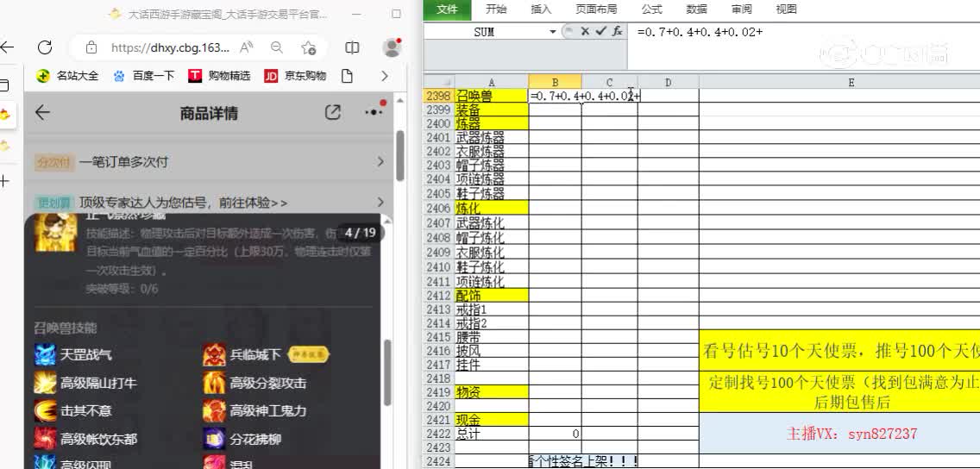The width and height of the screenshot is (980, 469).
Task: Switch to the 开始 ribbon tab
Action: click(x=496, y=9)
